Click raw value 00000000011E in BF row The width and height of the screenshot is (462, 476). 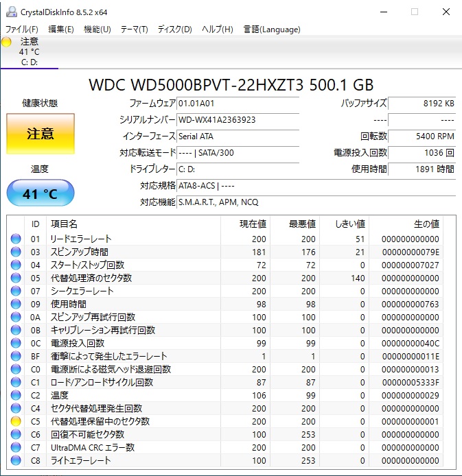411,357
